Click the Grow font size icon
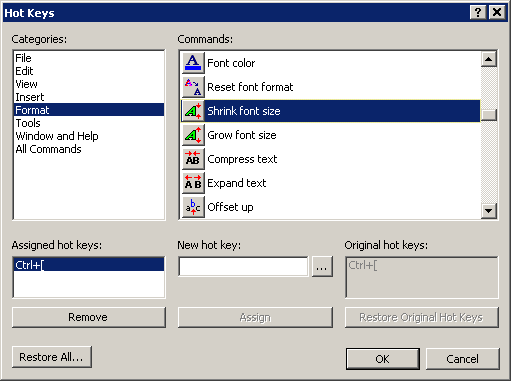 click(193, 135)
